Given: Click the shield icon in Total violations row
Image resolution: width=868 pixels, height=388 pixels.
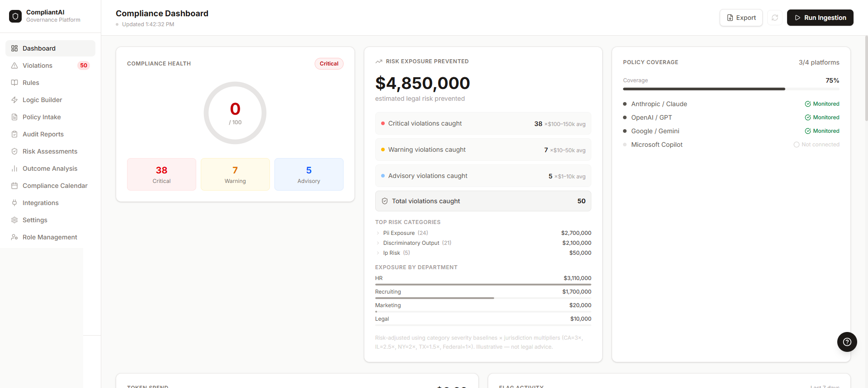Looking at the screenshot, I should pyautogui.click(x=385, y=201).
